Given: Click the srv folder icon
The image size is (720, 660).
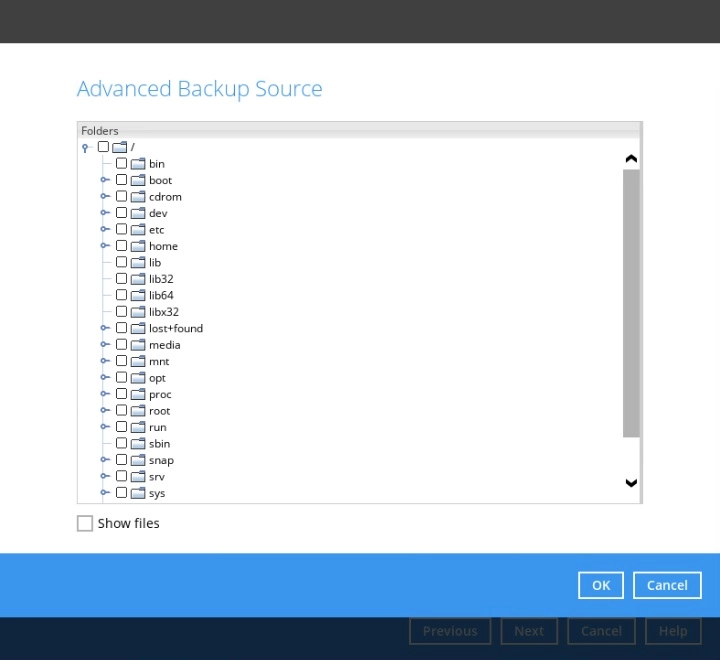Looking at the screenshot, I should [138, 477].
